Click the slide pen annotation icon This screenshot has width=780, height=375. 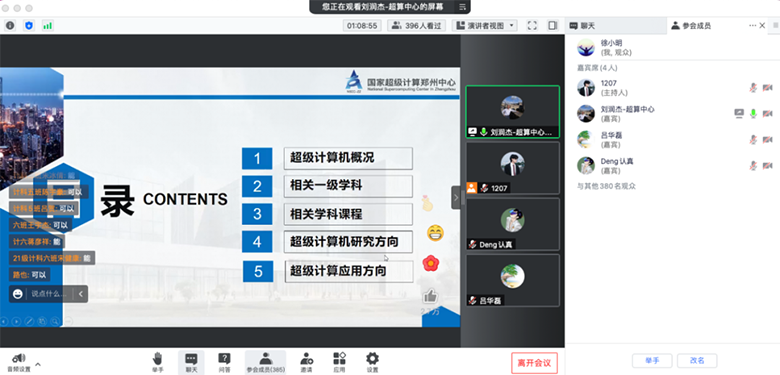(29, 321)
